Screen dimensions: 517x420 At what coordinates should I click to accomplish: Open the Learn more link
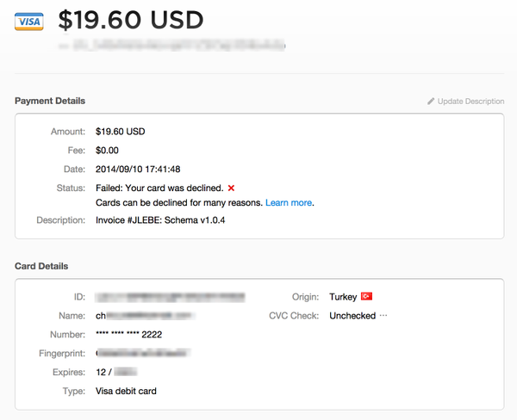[289, 202]
